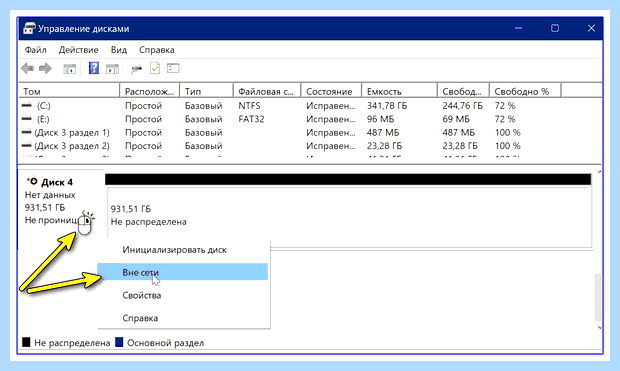
Task: Sort by Свобод... column header
Action: click(463, 91)
